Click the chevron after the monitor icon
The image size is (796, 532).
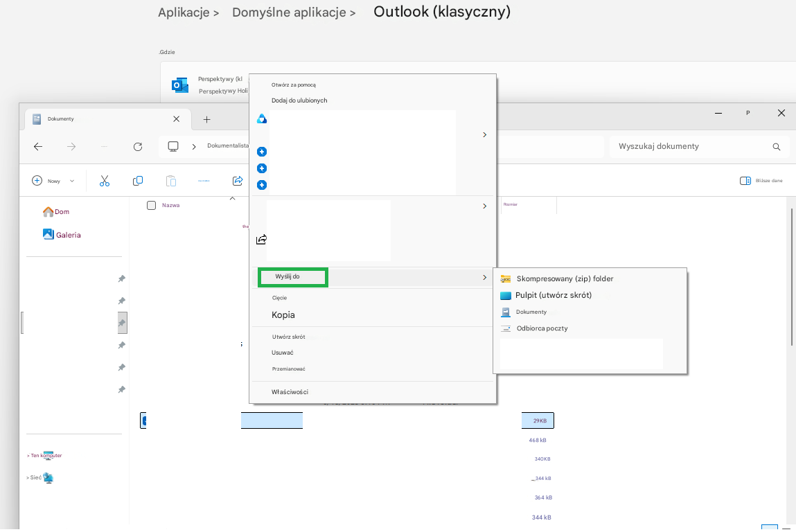(194, 147)
